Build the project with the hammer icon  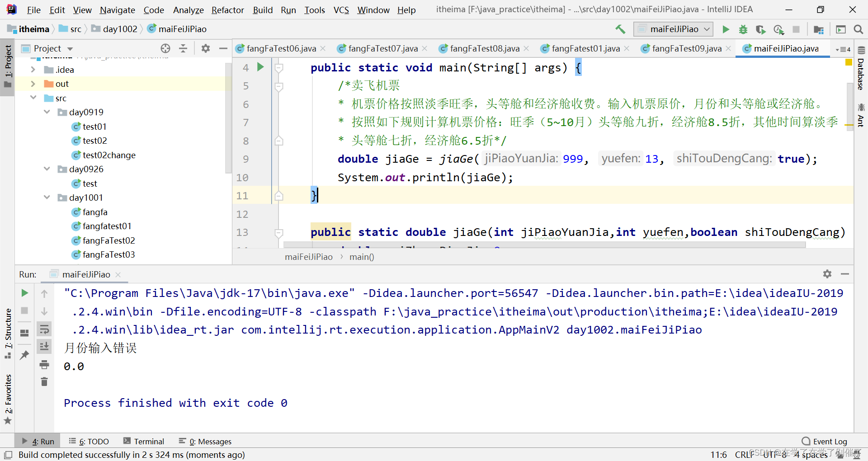tap(620, 29)
